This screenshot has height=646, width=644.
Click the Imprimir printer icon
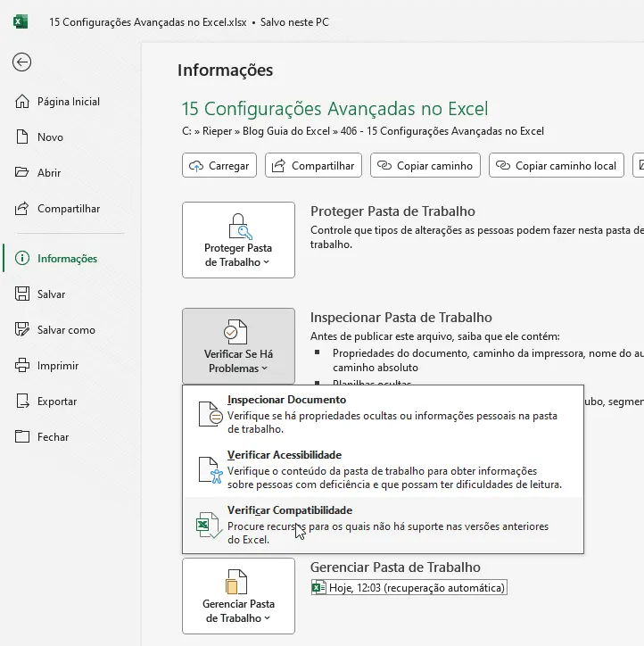pos(22,366)
